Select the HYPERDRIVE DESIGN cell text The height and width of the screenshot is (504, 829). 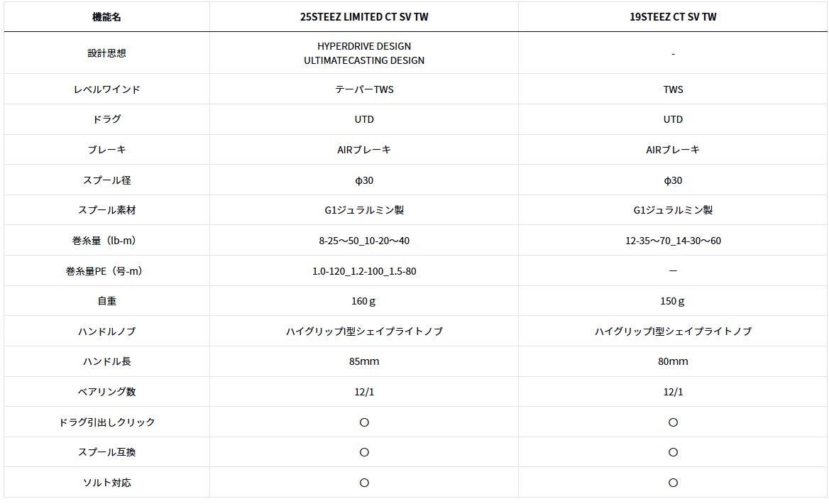click(x=363, y=46)
